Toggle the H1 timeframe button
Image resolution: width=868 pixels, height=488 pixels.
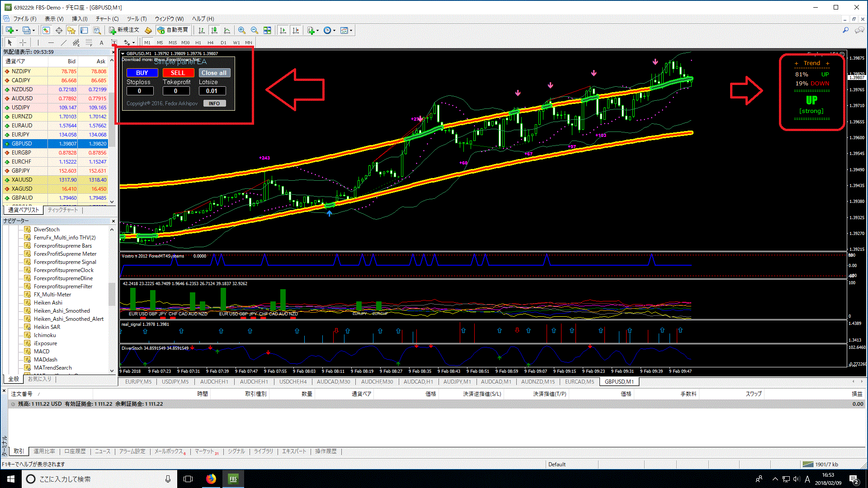point(198,42)
